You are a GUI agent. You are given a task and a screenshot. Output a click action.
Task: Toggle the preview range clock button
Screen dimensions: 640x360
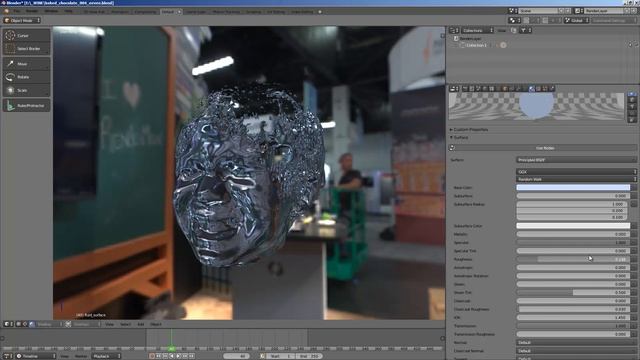[262, 356]
